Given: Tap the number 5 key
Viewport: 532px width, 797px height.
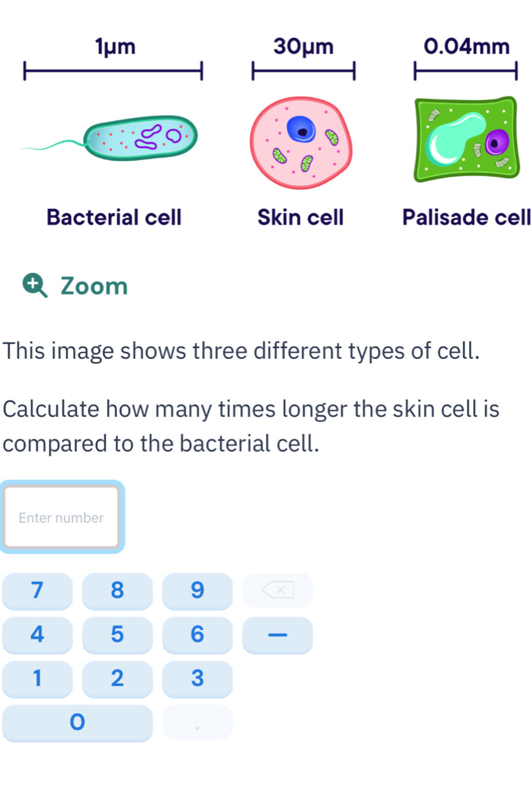Looking at the screenshot, I should (x=117, y=635).
